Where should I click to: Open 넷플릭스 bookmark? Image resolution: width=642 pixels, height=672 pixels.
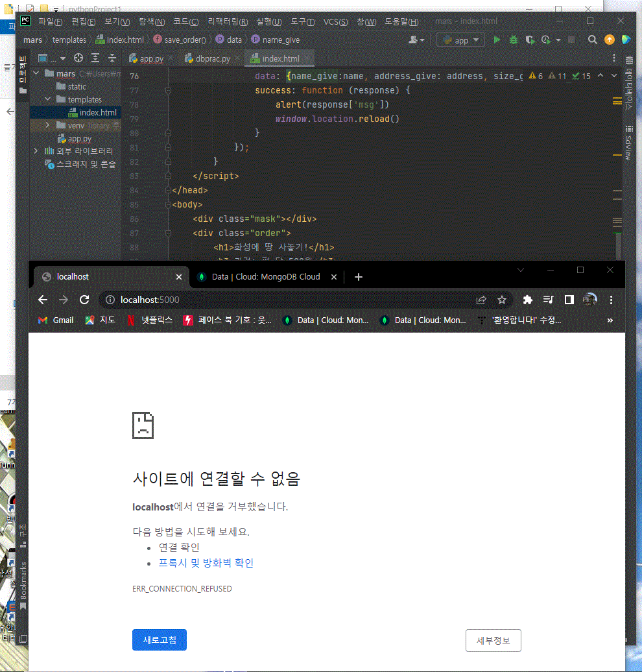click(150, 320)
